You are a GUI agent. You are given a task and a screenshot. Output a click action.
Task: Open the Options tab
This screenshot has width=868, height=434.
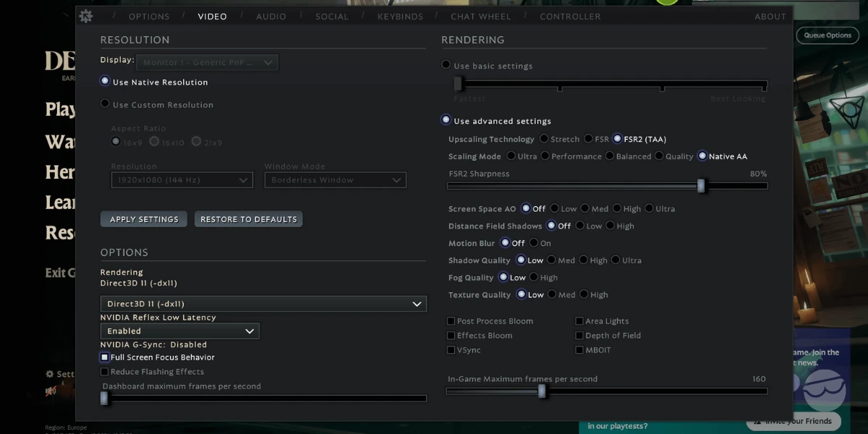click(149, 17)
